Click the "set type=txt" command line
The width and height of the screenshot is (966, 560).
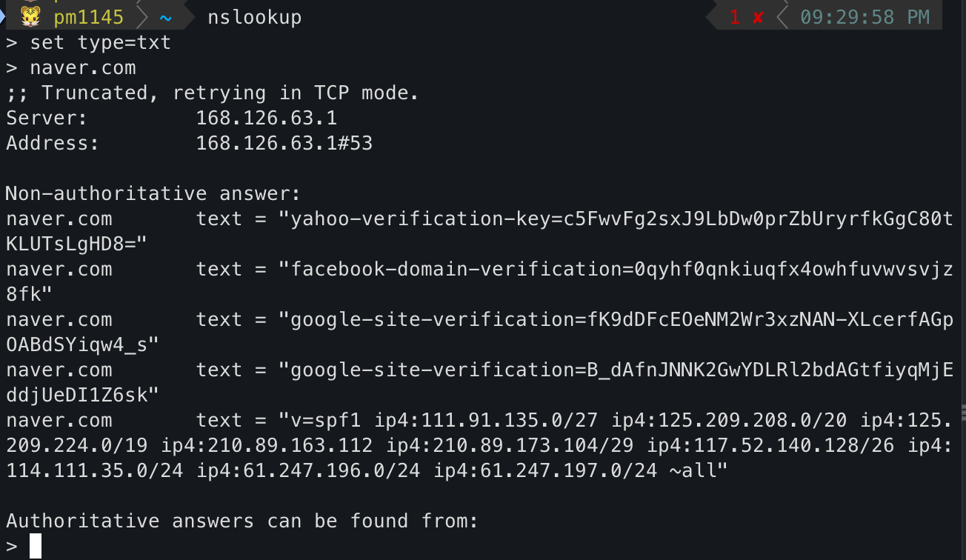(100, 43)
